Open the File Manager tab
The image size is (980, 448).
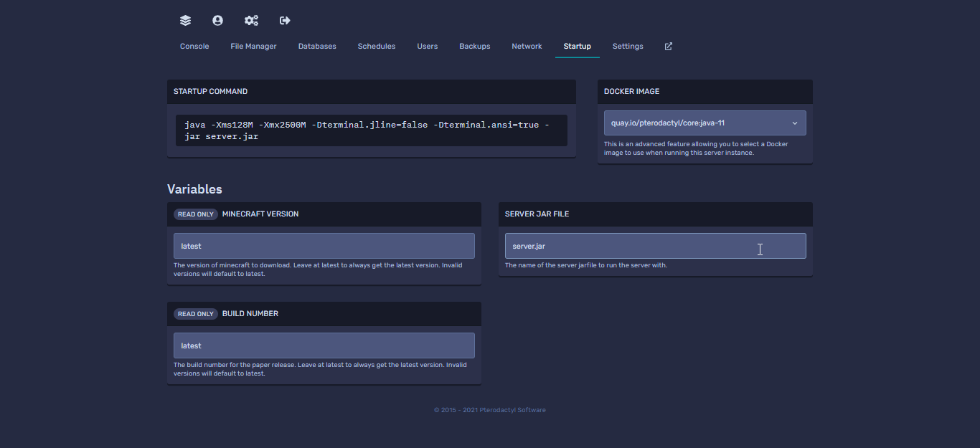[x=253, y=47]
